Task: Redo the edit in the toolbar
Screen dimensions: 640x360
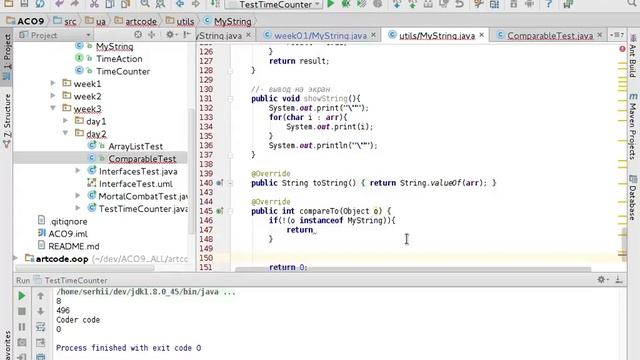Action: click(x=74, y=4)
